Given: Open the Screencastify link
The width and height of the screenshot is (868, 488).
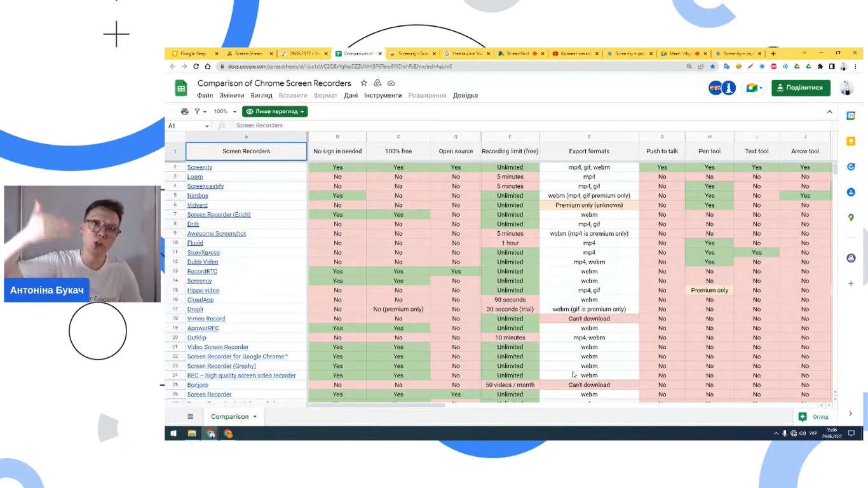Looking at the screenshot, I should (205, 186).
